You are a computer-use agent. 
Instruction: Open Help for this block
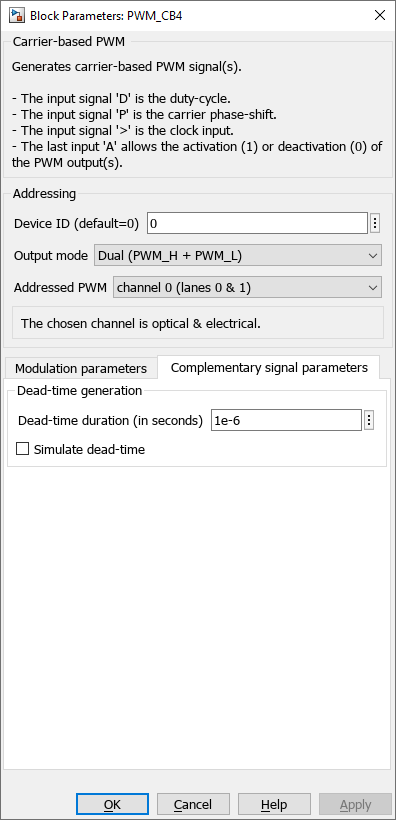coord(274,804)
